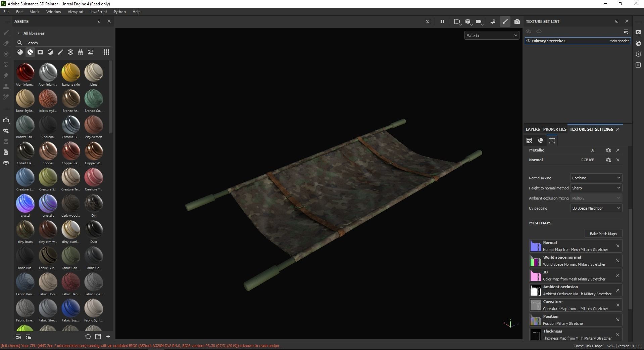
Task: Click the plus icon to import assets
Action: pos(108,337)
